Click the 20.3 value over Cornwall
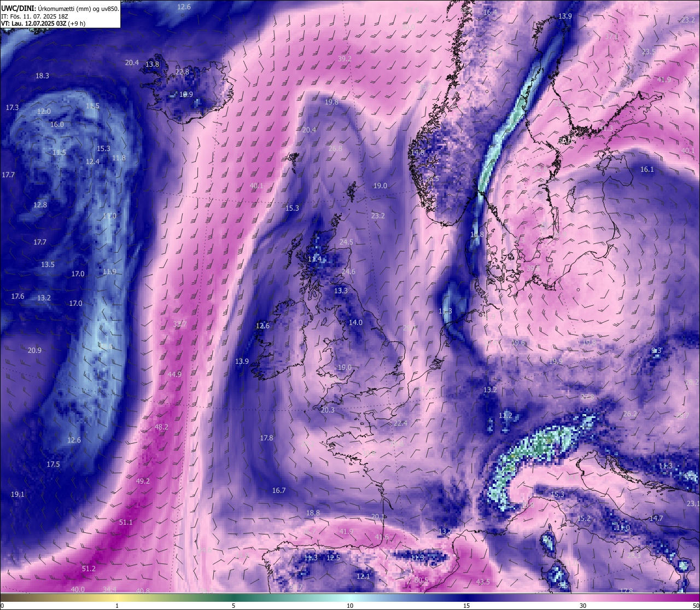Screen dimensions: 700x610 (328, 410)
